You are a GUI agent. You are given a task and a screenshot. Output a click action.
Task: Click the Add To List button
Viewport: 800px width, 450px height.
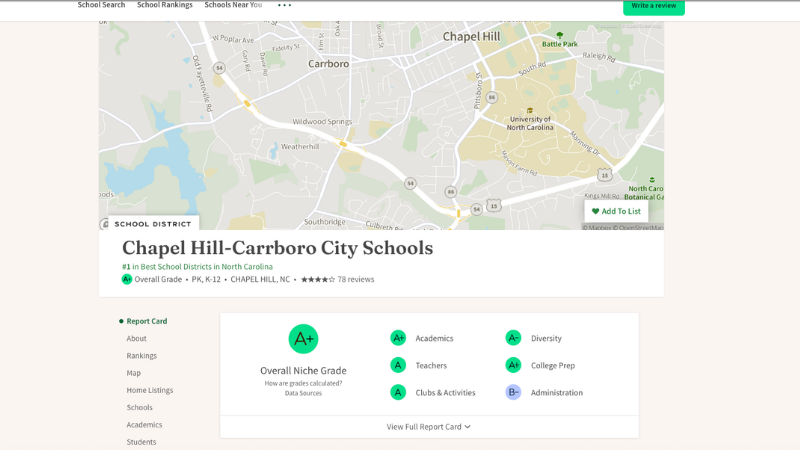[x=616, y=211]
